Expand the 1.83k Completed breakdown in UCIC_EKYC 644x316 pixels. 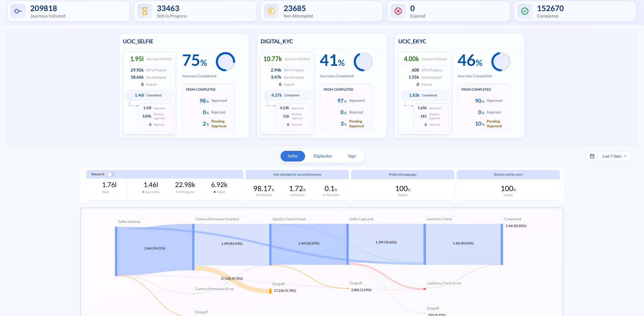pos(425,95)
